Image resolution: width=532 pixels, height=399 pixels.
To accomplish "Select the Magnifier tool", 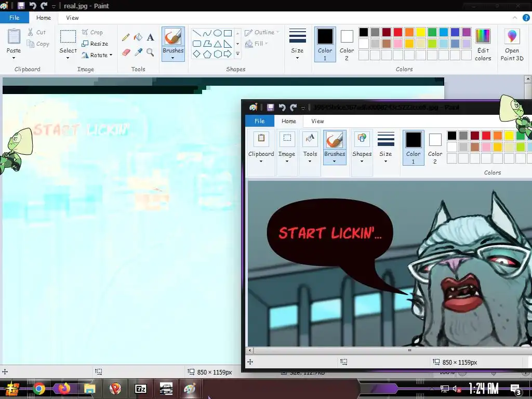I will [150, 52].
